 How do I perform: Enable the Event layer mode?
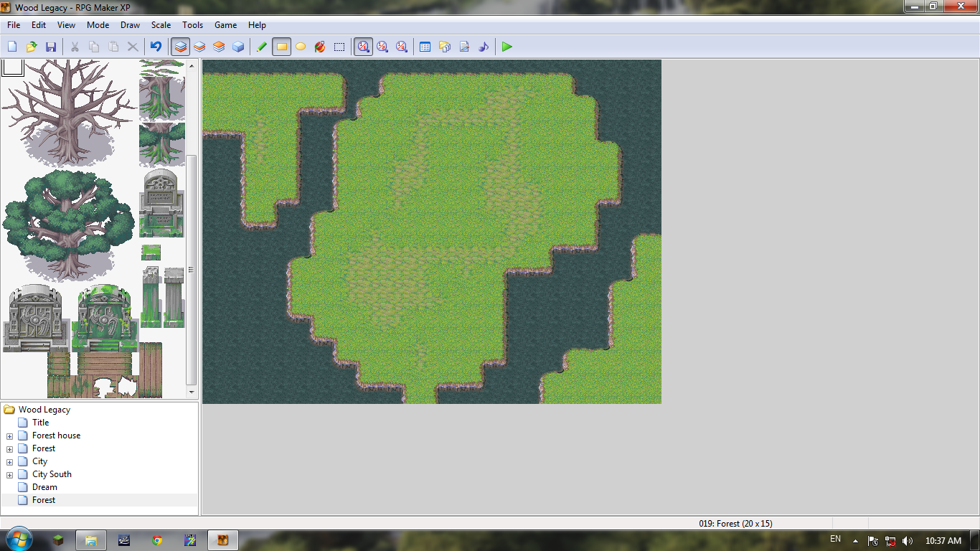tap(237, 47)
